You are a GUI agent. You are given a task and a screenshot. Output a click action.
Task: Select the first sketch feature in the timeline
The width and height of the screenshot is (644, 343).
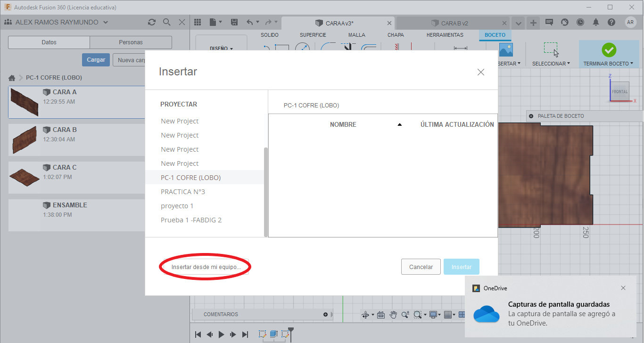tap(263, 334)
